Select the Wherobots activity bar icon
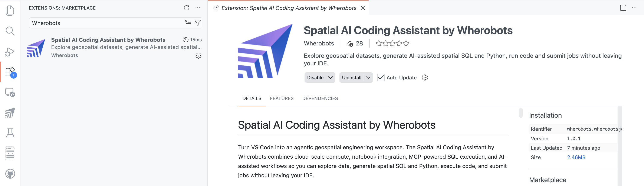 pyautogui.click(x=10, y=113)
